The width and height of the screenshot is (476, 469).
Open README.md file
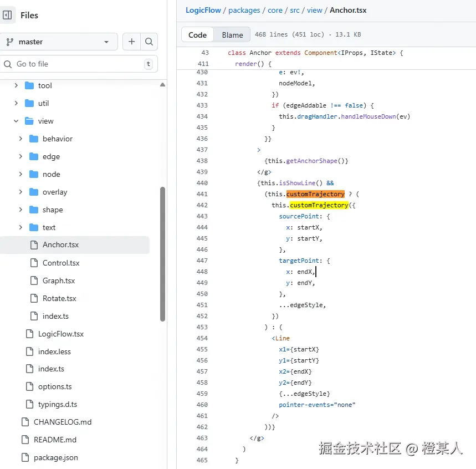tap(55, 440)
